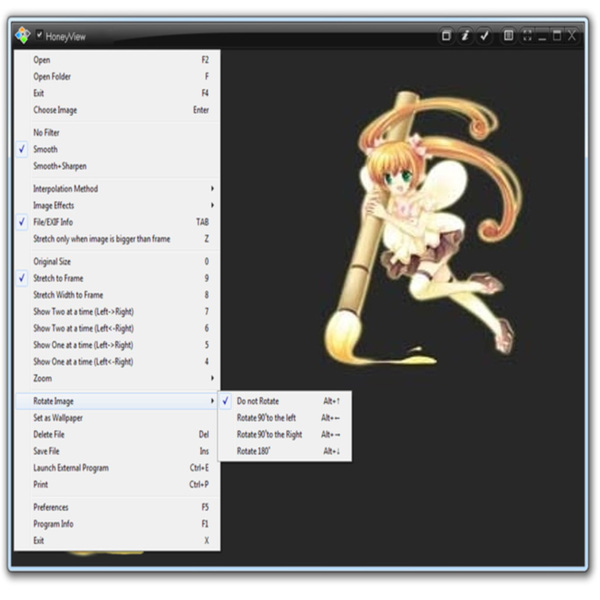600x600 pixels.
Task: Click Exit with the F4 shortcut
Action: click(x=118, y=93)
